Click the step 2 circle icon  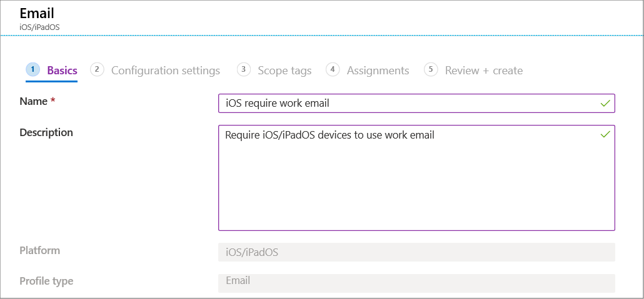pos(97,69)
